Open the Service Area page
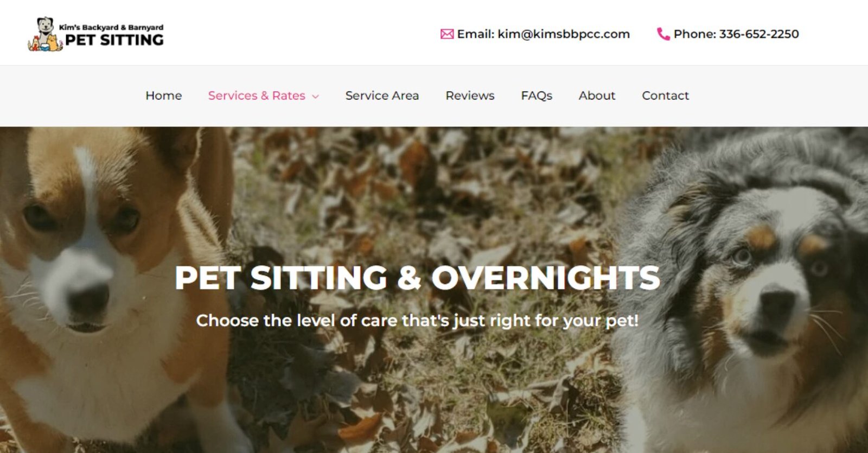The height and width of the screenshot is (453, 868). 382,95
